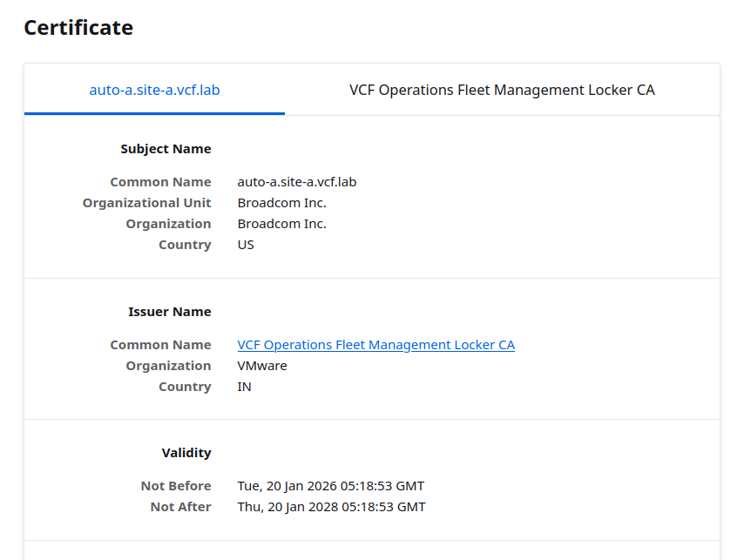This screenshot has width=744, height=560.
Task: Click the Common Name label under Subject Name
Action: (160, 182)
